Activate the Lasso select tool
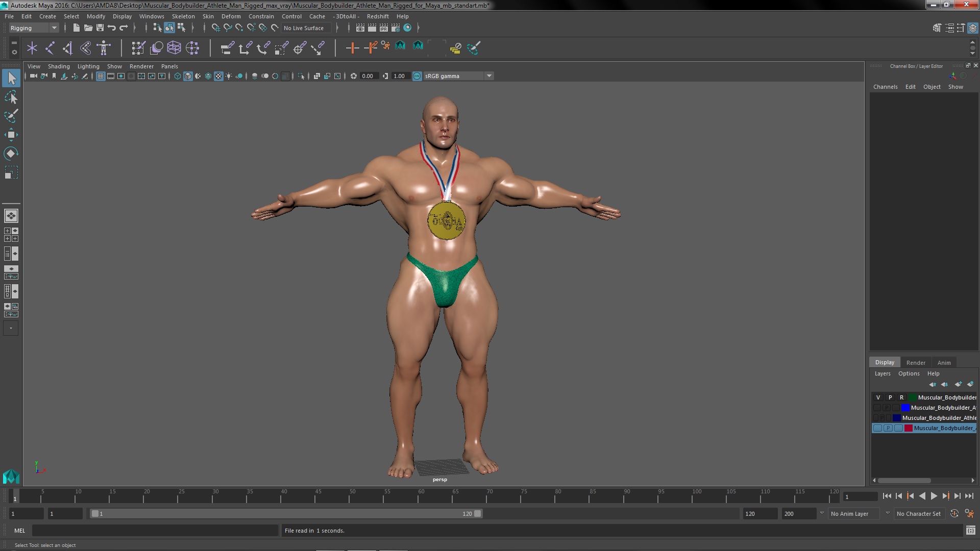Screen dimensions: 980x551 click(x=11, y=97)
